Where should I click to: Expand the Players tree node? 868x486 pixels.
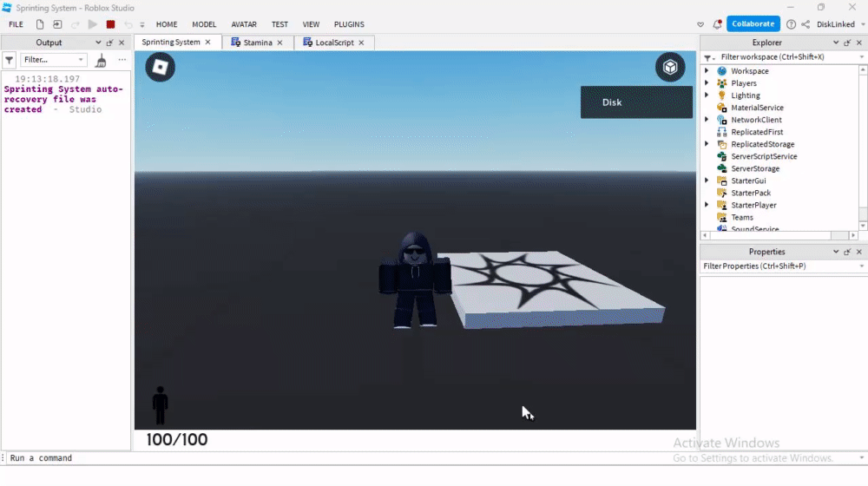coord(707,83)
